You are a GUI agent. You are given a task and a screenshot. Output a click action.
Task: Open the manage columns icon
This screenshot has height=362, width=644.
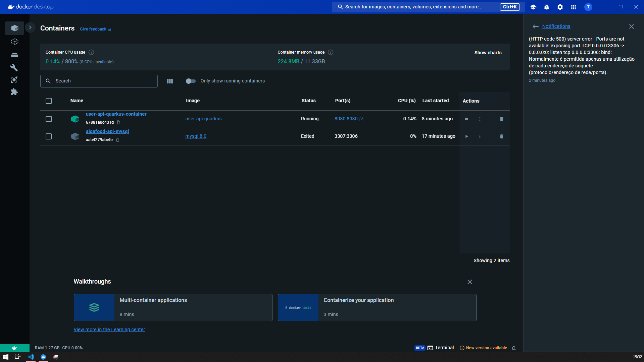coord(170,81)
